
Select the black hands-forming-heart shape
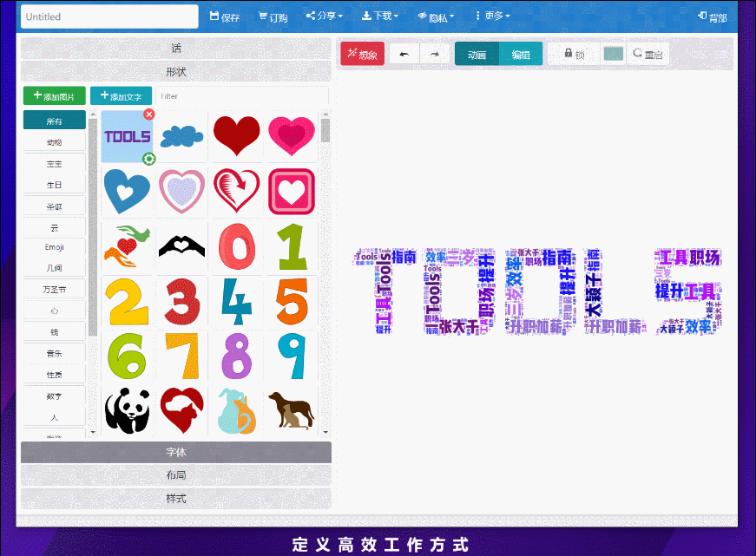click(181, 246)
